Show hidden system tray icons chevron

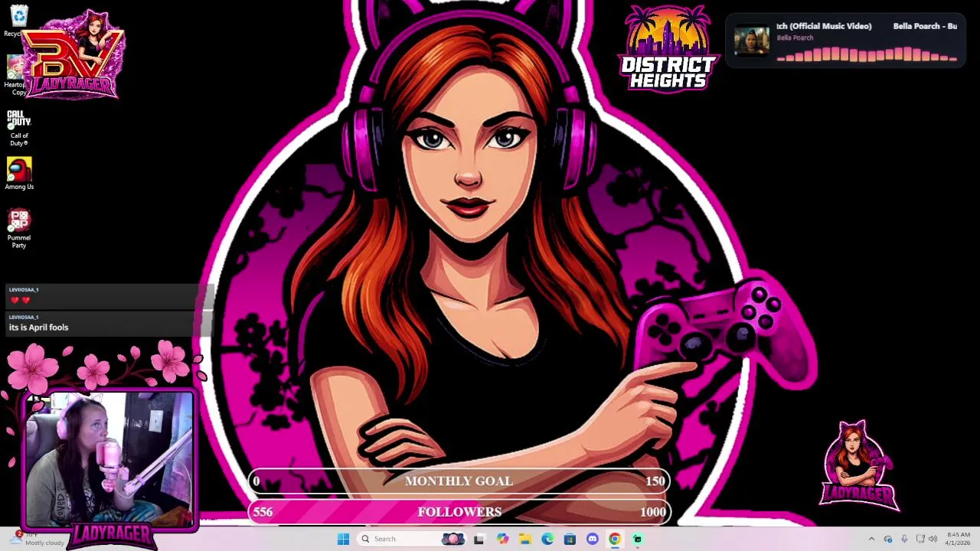click(871, 539)
